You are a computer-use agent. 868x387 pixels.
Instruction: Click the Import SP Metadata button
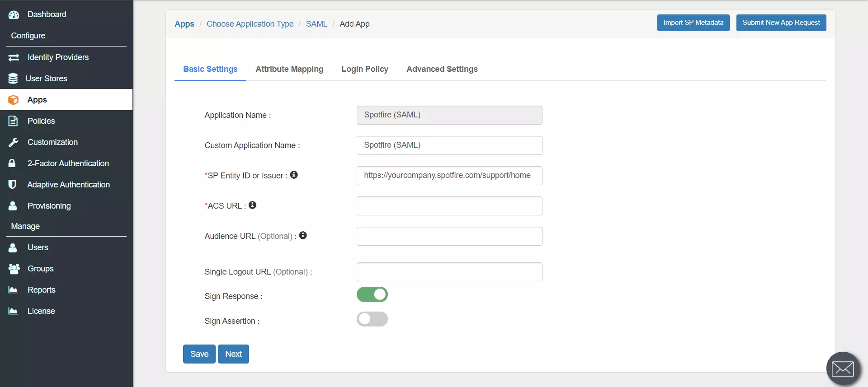[693, 23]
